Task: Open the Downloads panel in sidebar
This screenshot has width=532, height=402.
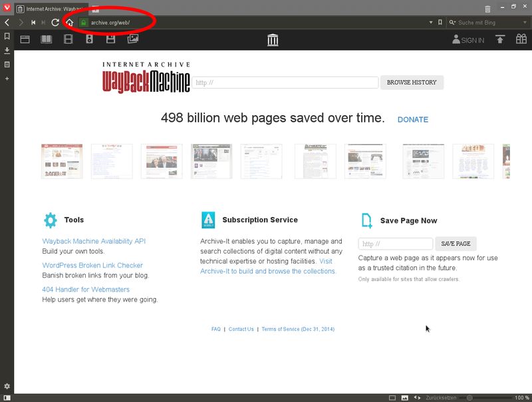Action: click(7, 51)
